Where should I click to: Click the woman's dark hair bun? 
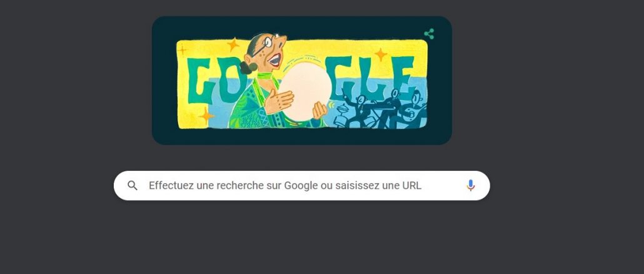[248, 68]
